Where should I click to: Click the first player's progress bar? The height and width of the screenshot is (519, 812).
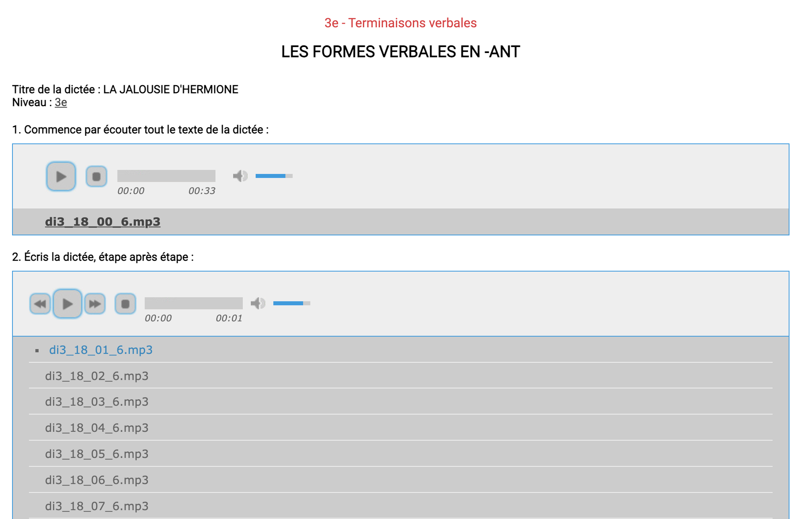coord(166,176)
